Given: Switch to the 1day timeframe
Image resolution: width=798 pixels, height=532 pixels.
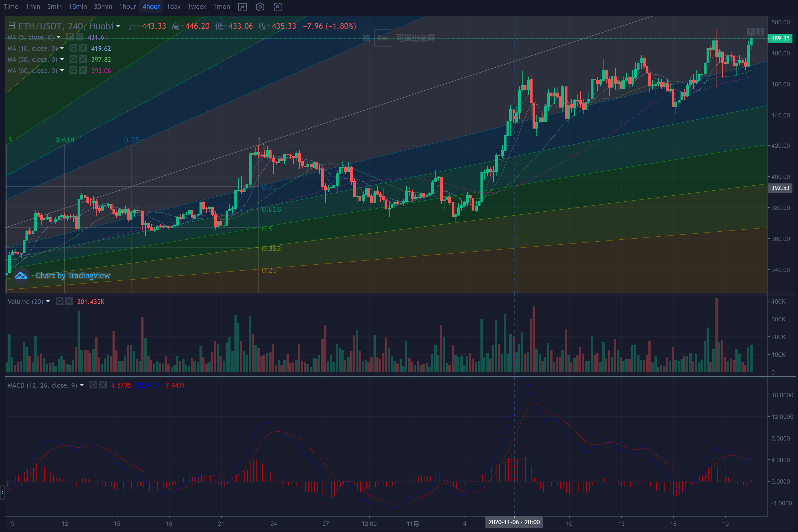Looking at the screenshot, I should (173, 7).
